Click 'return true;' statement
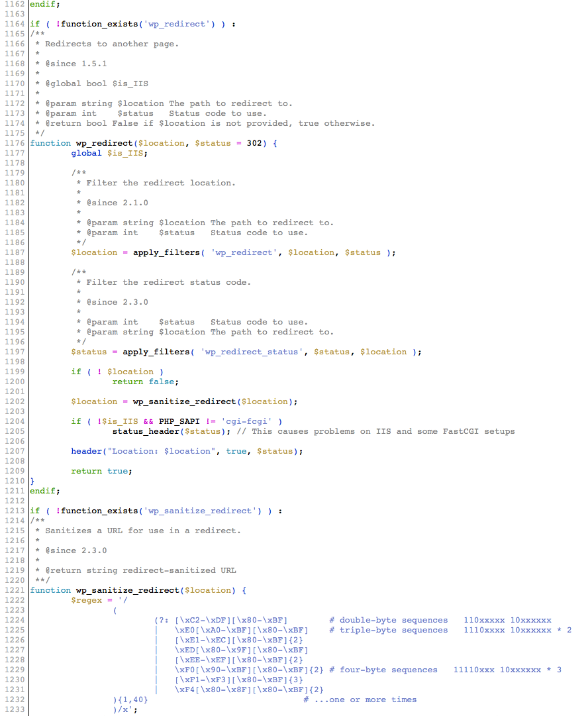The width and height of the screenshot is (588, 716). (x=101, y=471)
